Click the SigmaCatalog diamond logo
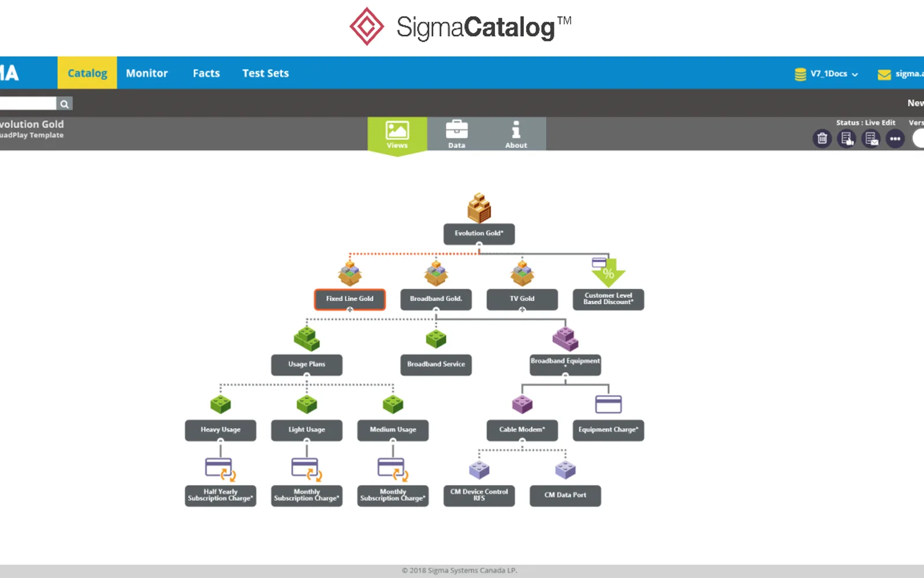Screen dimensions: 924x578 click(366, 27)
